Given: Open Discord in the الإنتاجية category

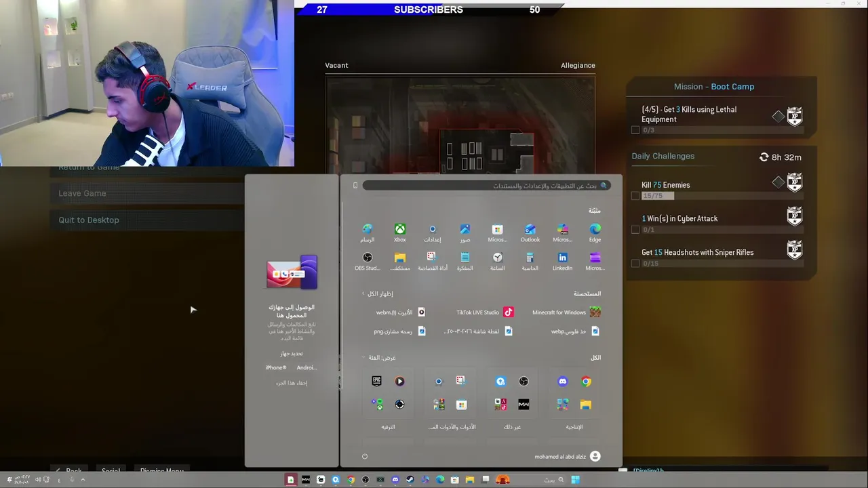Looking at the screenshot, I should (562, 382).
